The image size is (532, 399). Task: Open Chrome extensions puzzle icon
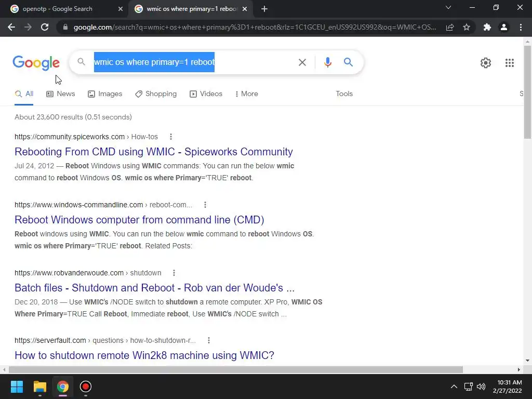click(x=487, y=27)
